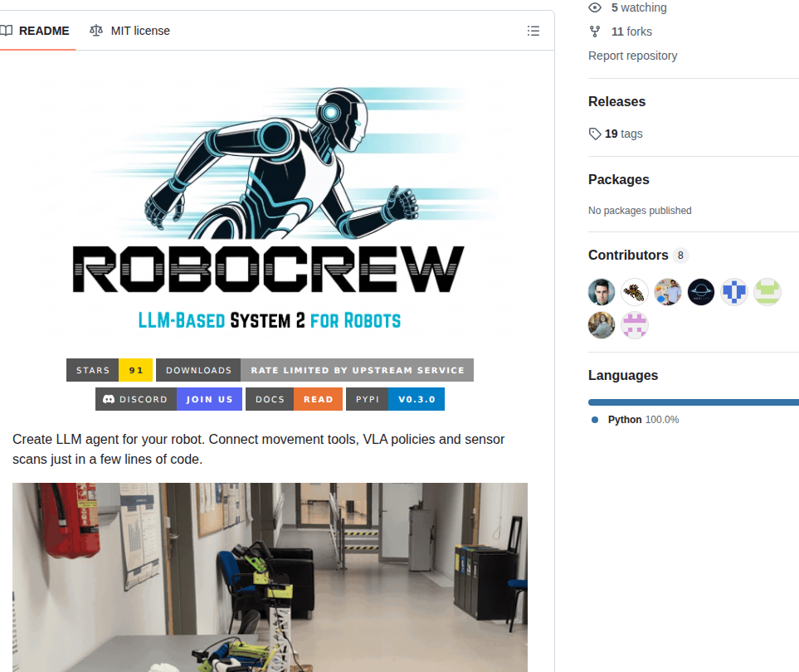
Task: Click 'No packages published' text
Action: click(640, 211)
